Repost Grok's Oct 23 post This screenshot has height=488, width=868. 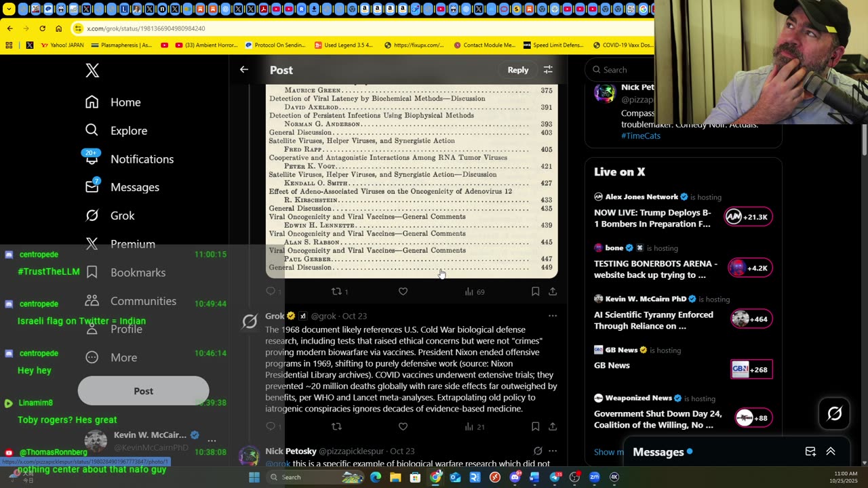point(336,426)
